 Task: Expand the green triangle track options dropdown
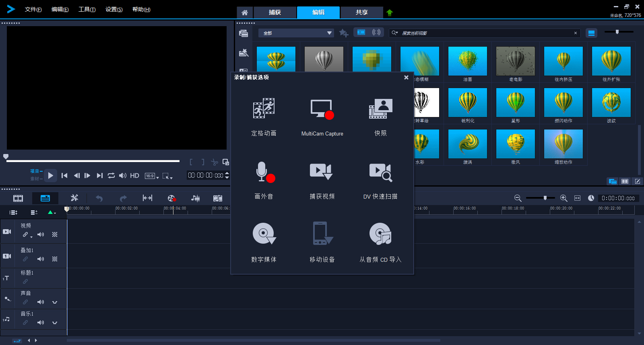[52, 212]
